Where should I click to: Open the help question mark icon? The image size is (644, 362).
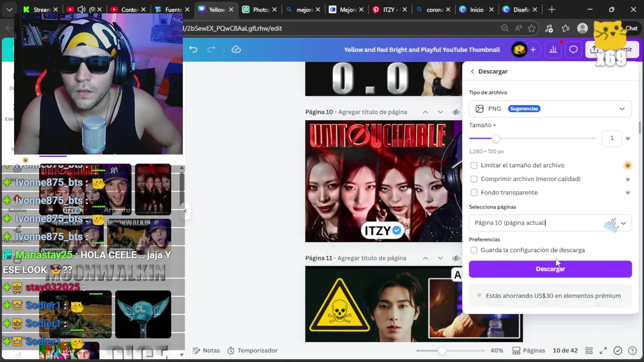pyautogui.click(x=632, y=350)
